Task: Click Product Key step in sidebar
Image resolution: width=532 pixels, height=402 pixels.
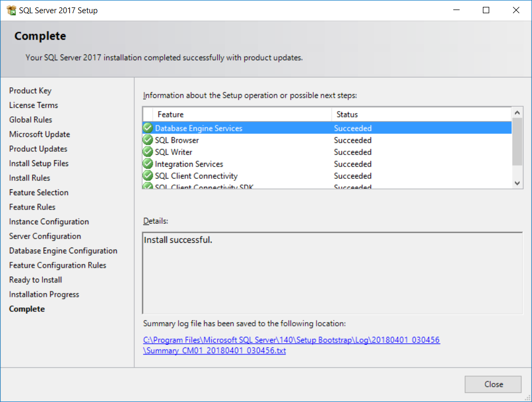Action: 30,91
